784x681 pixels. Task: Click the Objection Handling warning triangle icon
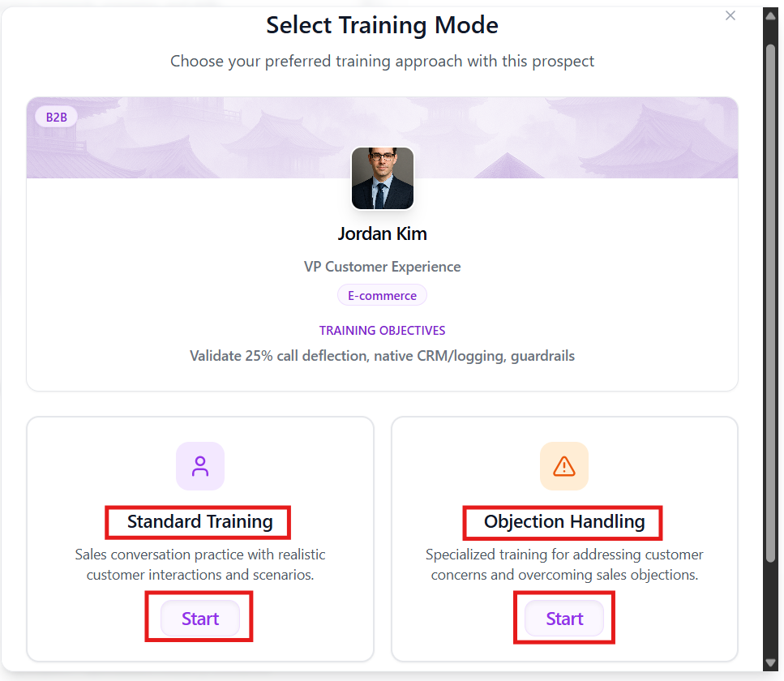pyautogui.click(x=564, y=466)
